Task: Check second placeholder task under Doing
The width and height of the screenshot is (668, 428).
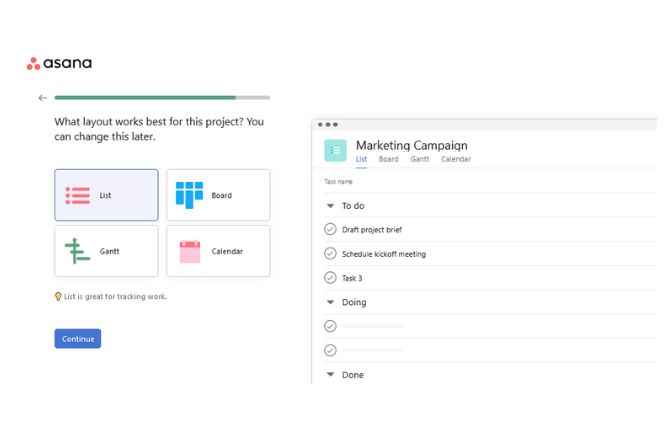Action: (x=330, y=350)
